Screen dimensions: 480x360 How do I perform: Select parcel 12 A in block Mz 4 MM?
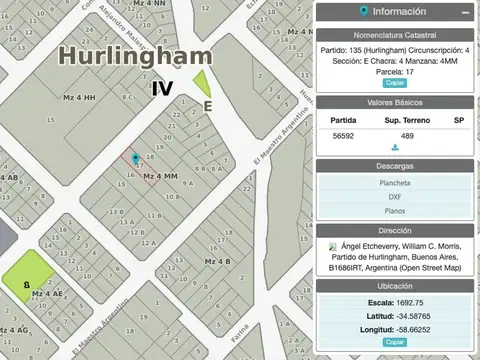tap(148, 243)
